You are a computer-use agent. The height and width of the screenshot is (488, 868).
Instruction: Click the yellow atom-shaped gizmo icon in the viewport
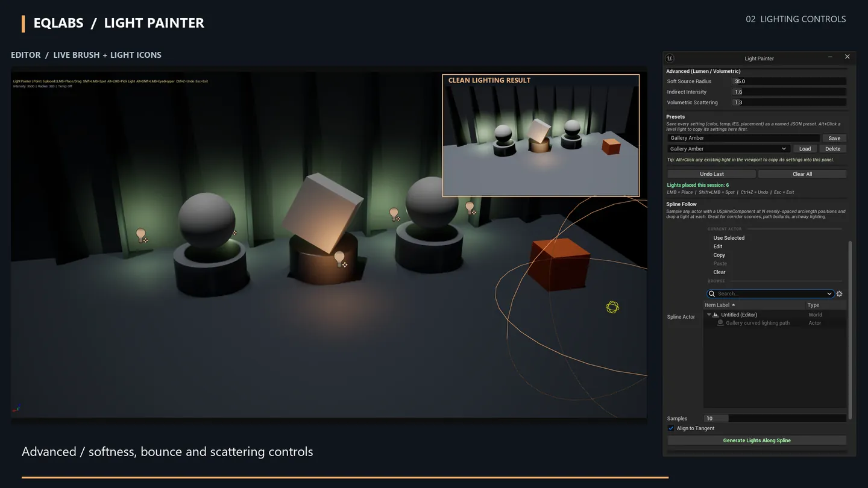[x=612, y=307]
